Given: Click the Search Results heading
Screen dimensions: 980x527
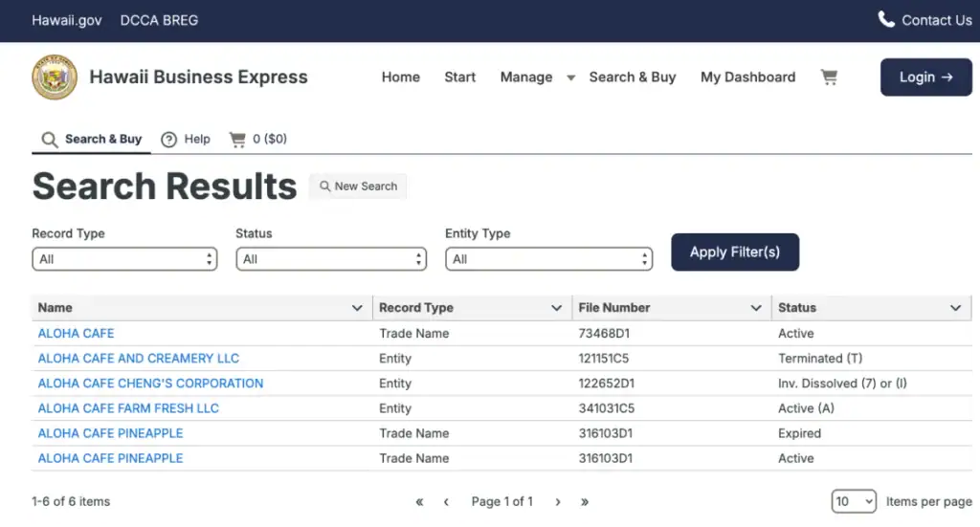Looking at the screenshot, I should (165, 187).
